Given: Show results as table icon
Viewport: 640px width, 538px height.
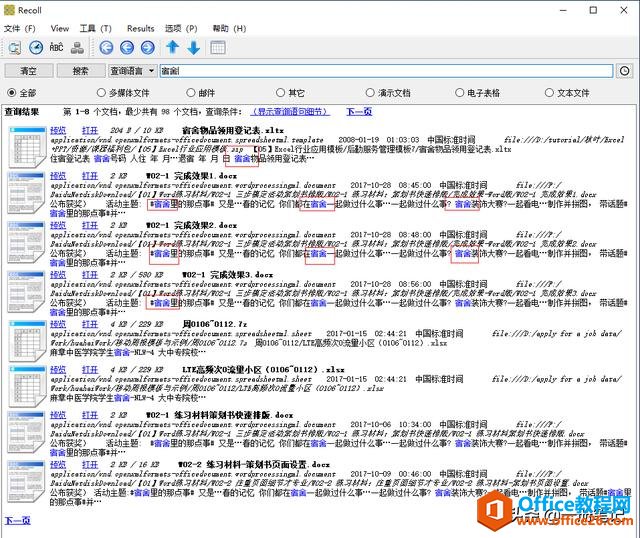Looking at the screenshot, I should pos(218,47).
